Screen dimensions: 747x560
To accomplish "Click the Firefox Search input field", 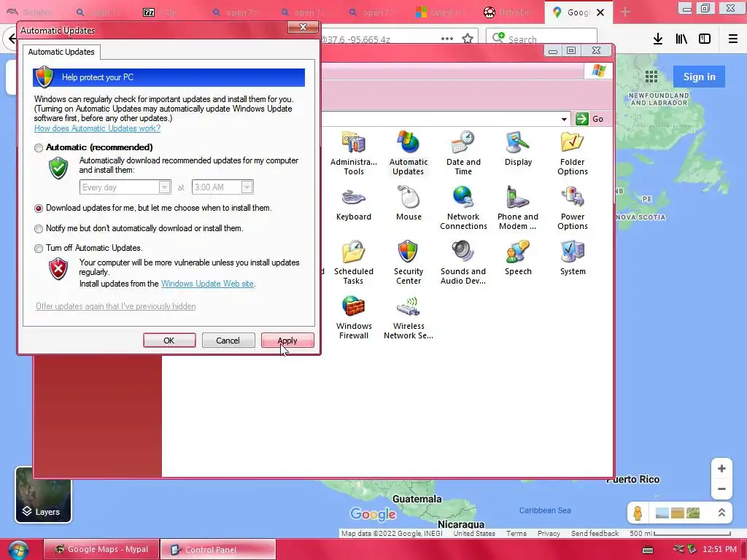I will point(542,39).
